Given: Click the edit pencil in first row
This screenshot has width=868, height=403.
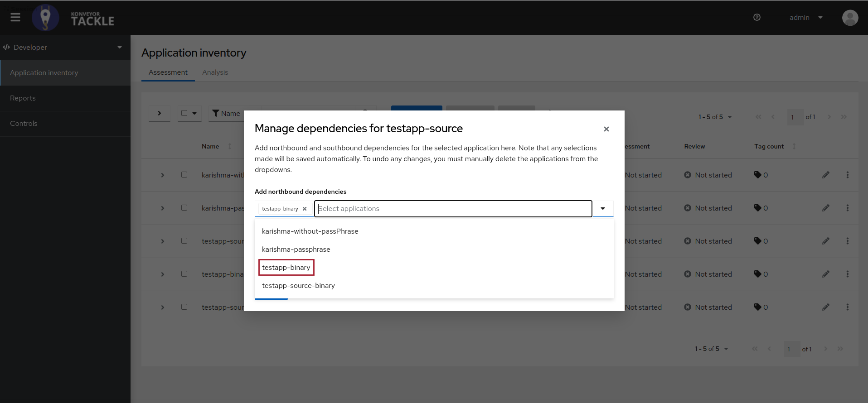Looking at the screenshot, I should (826, 175).
